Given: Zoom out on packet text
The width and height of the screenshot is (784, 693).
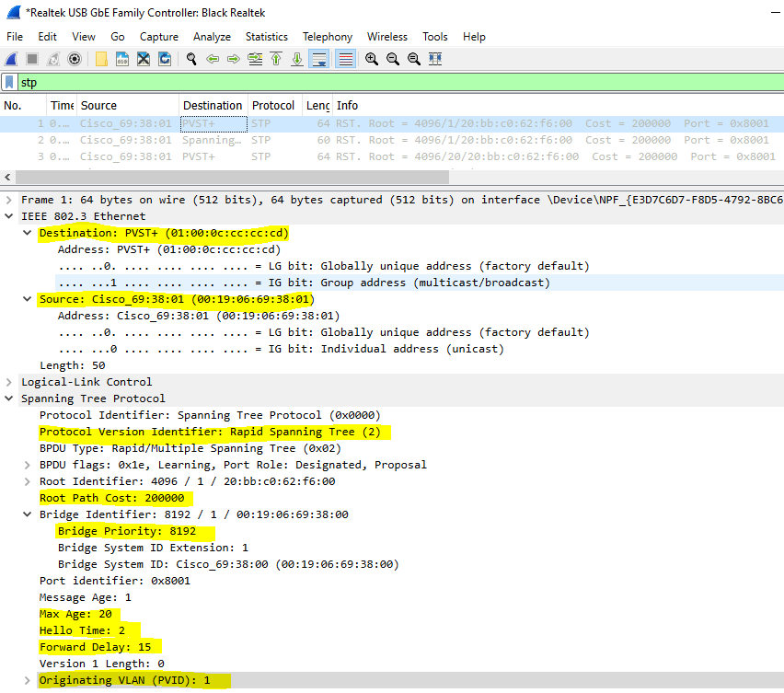Looking at the screenshot, I should coord(393,59).
